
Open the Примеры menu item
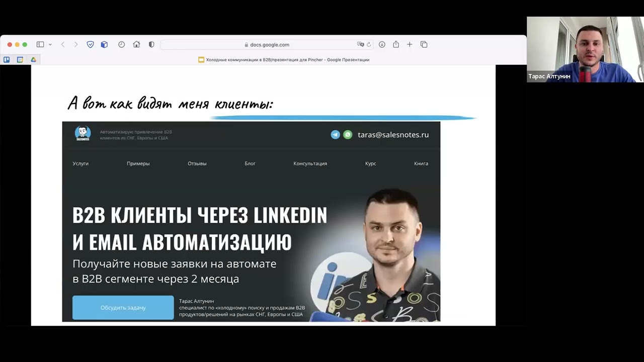138,163
